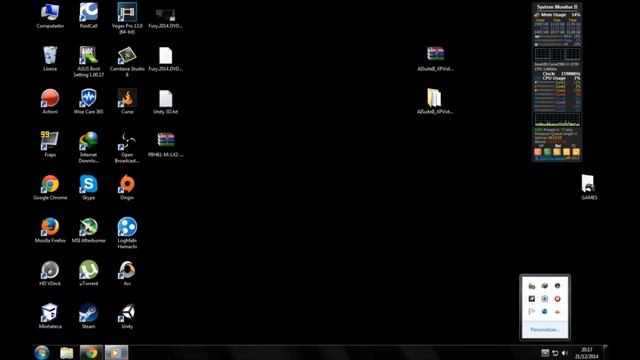Open the Windows Start menu
The image size is (640, 360).
click(x=42, y=353)
